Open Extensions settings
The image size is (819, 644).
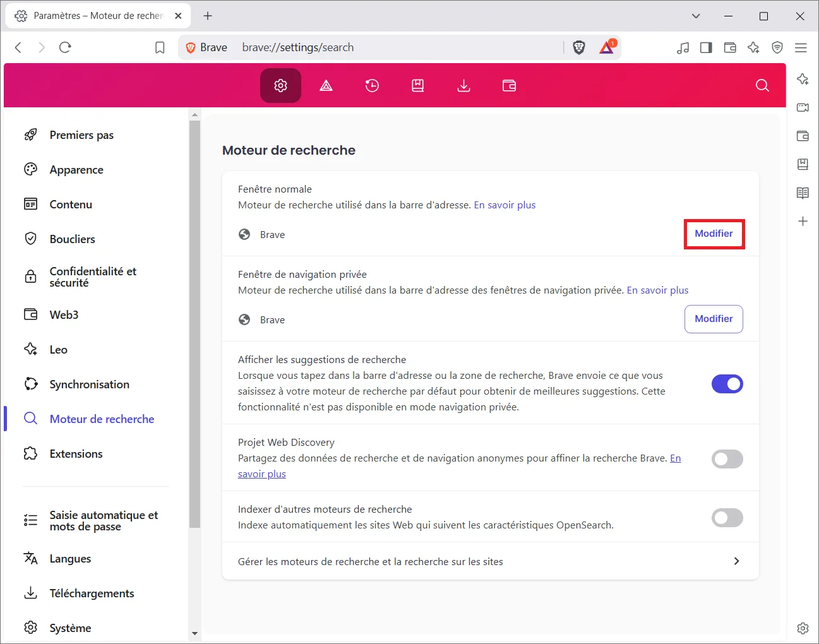(76, 454)
